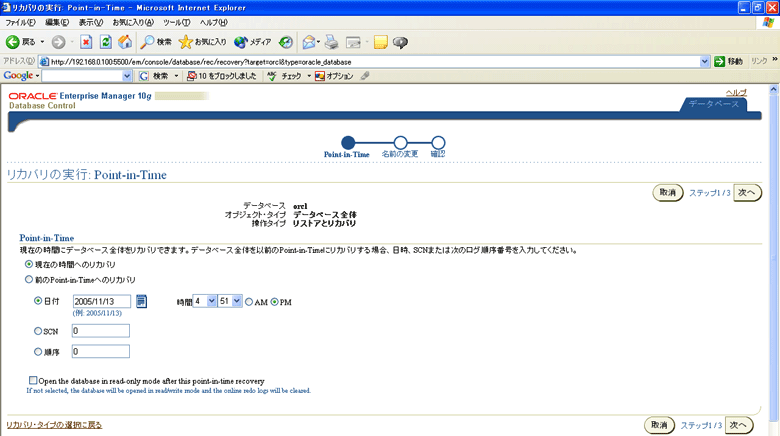780x436 pixels.
Task: Click the highlighter pen icon in Google toolbar
Action: pos(365,76)
